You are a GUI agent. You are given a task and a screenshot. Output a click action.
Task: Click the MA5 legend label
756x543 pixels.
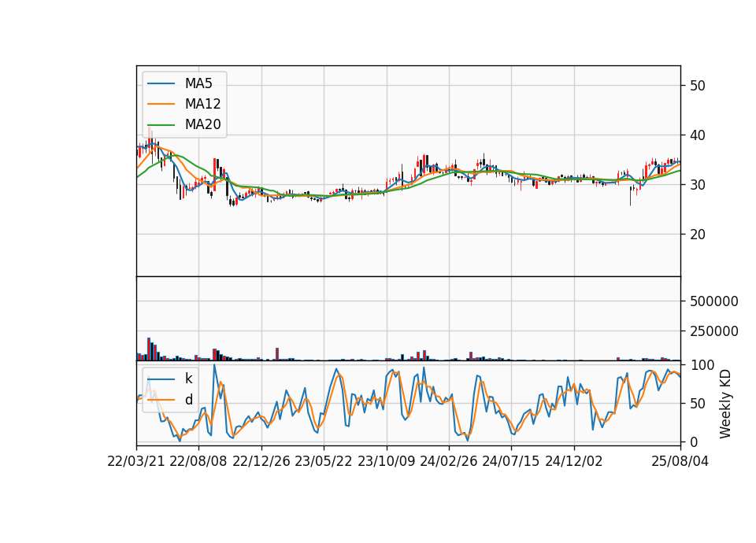tap(198, 83)
